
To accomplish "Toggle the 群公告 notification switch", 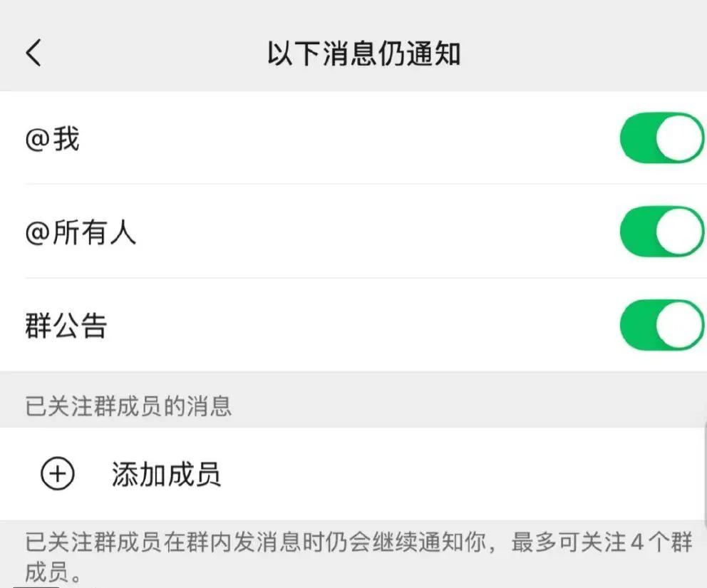I will point(661,325).
